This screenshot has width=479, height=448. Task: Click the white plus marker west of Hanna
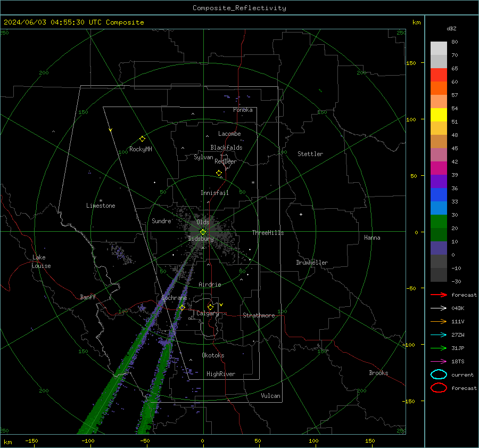point(301,214)
